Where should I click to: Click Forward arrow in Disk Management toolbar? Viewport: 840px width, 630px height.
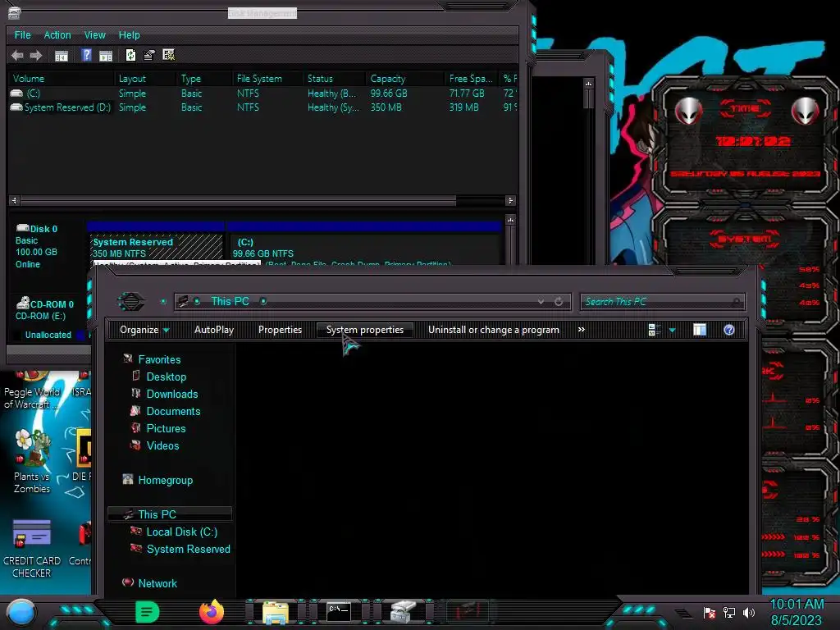pyautogui.click(x=36, y=55)
